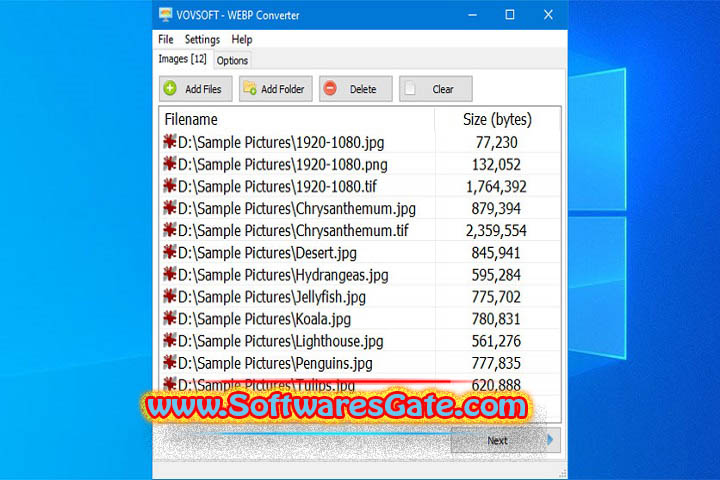720x480 pixels.
Task: Open the Settings menu
Action: (x=202, y=40)
